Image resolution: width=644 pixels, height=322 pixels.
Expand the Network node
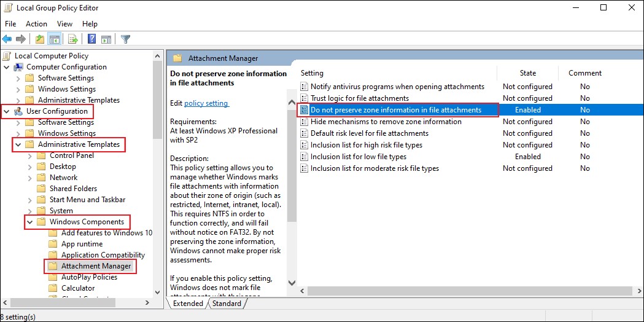(29, 178)
